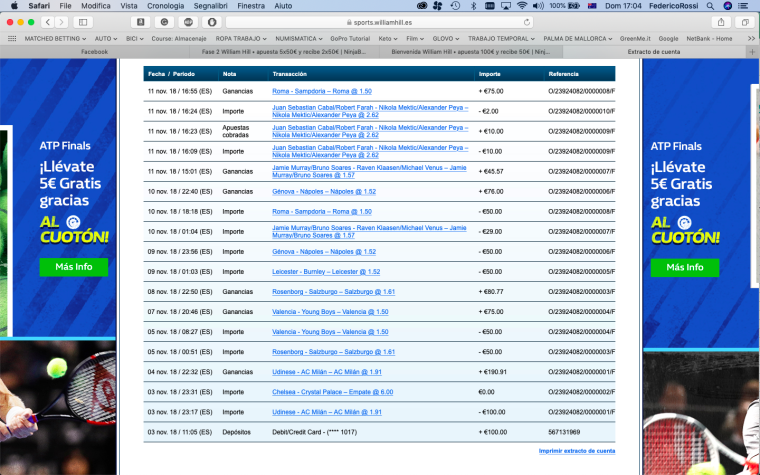Open the Apple menu
The width and height of the screenshot is (760, 475).
14,6
